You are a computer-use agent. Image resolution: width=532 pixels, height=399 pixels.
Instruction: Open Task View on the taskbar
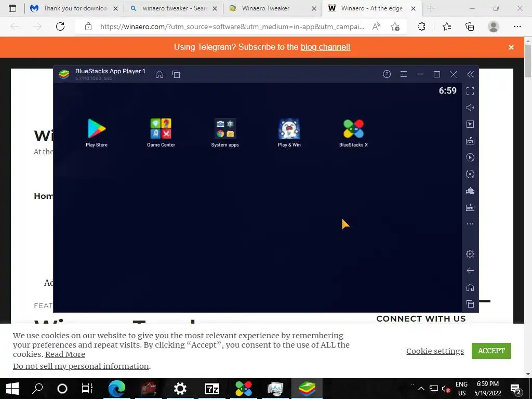[x=87, y=389]
